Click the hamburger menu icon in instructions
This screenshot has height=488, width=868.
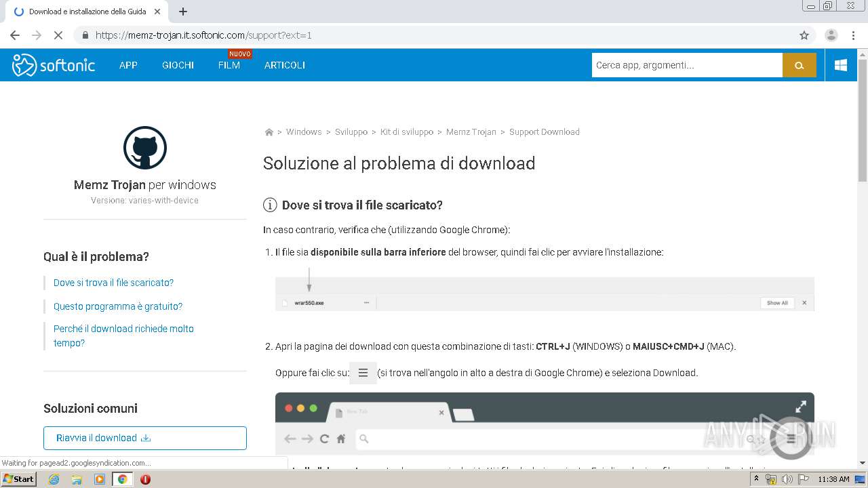363,373
